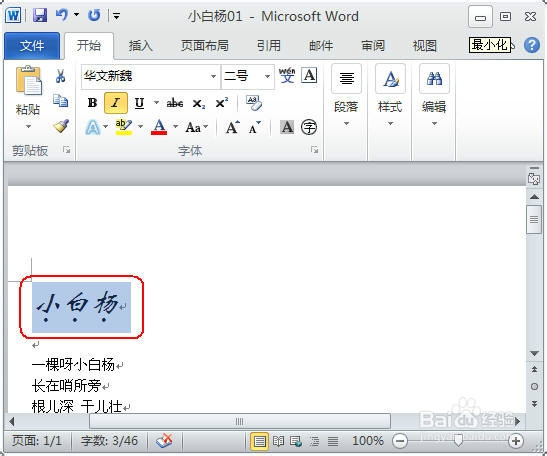Image resolution: width=547 pixels, height=456 pixels.
Task: Undo the last action
Action: pyautogui.click(x=62, y=15)
